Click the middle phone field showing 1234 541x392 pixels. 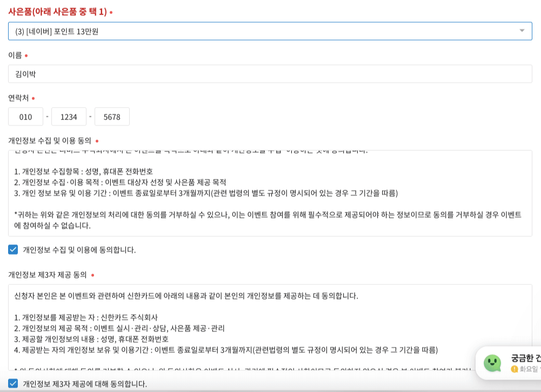point(69,116)
